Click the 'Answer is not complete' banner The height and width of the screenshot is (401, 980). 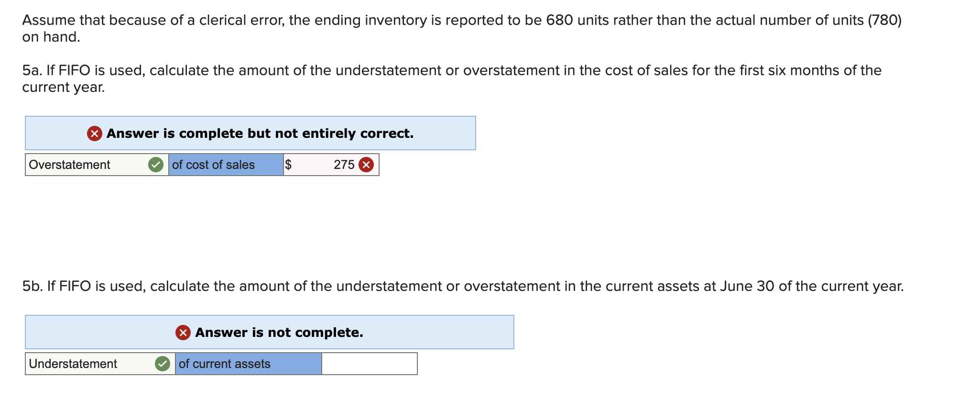(x=270, y=332)
